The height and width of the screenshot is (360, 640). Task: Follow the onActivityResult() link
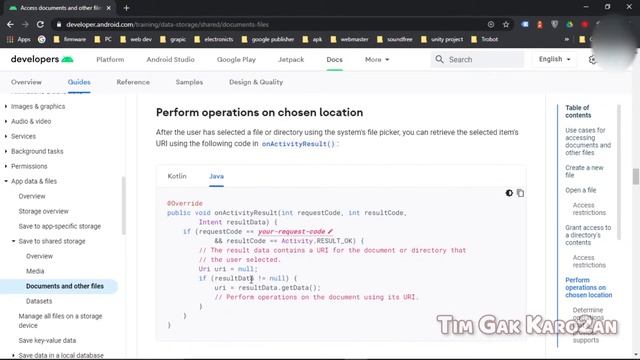pyautogui.click(x=298, y=144)
